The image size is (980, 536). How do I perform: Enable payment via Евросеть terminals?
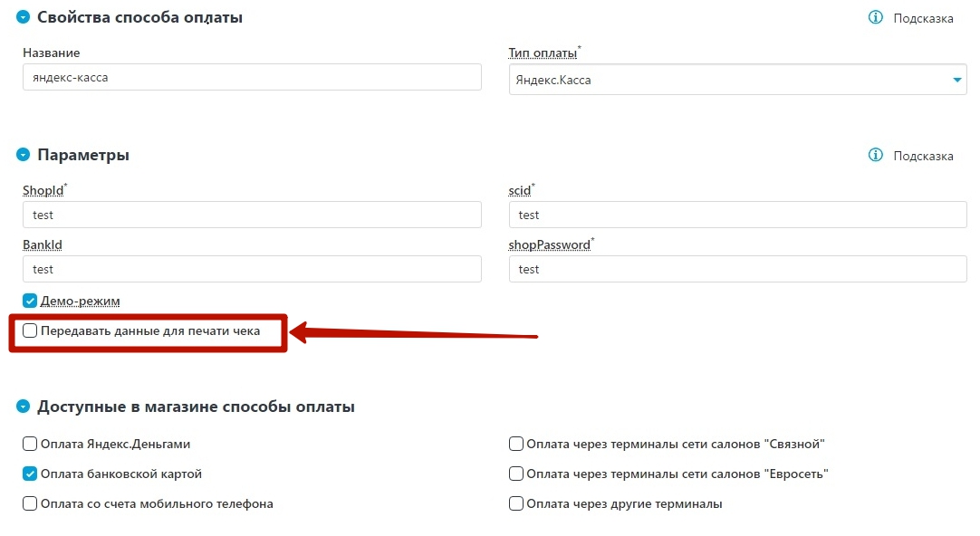click(x=515, y=474)
